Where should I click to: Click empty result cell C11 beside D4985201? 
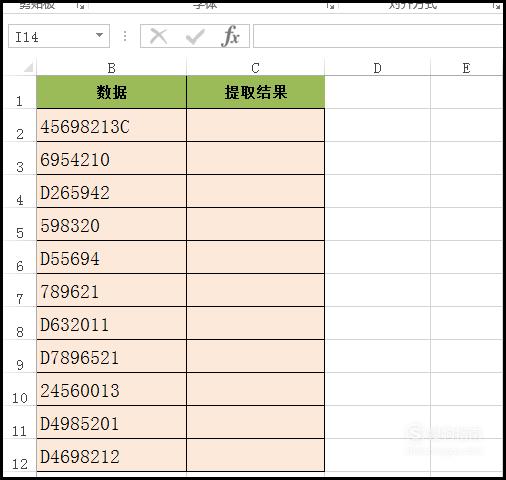[x=255, y=422]
